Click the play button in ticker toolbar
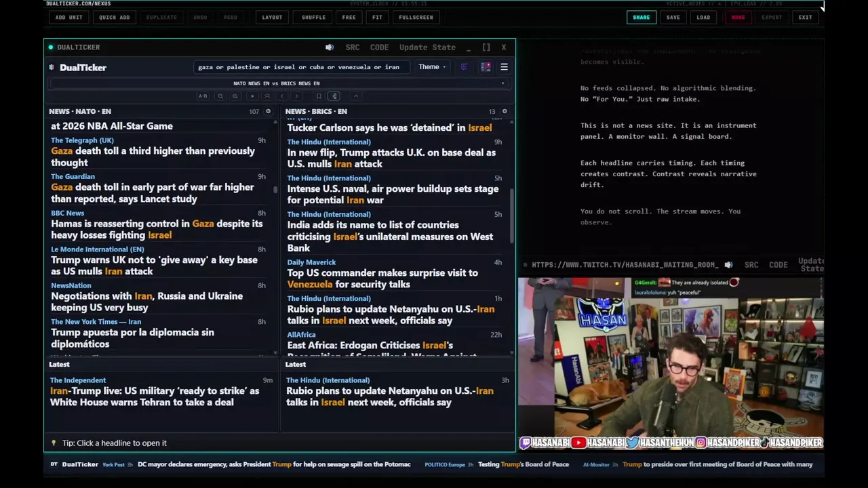The width and height of the screenshot is (868, 488). click(252, 96)
